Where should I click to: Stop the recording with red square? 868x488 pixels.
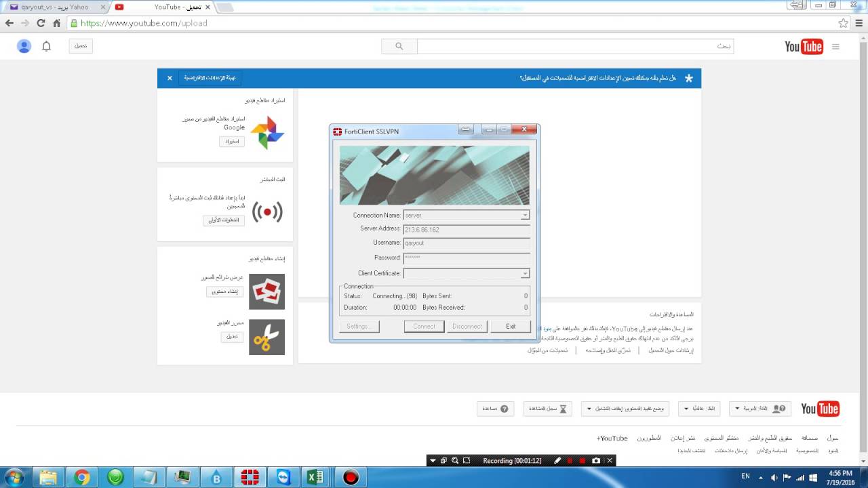(x=582, y=460)
